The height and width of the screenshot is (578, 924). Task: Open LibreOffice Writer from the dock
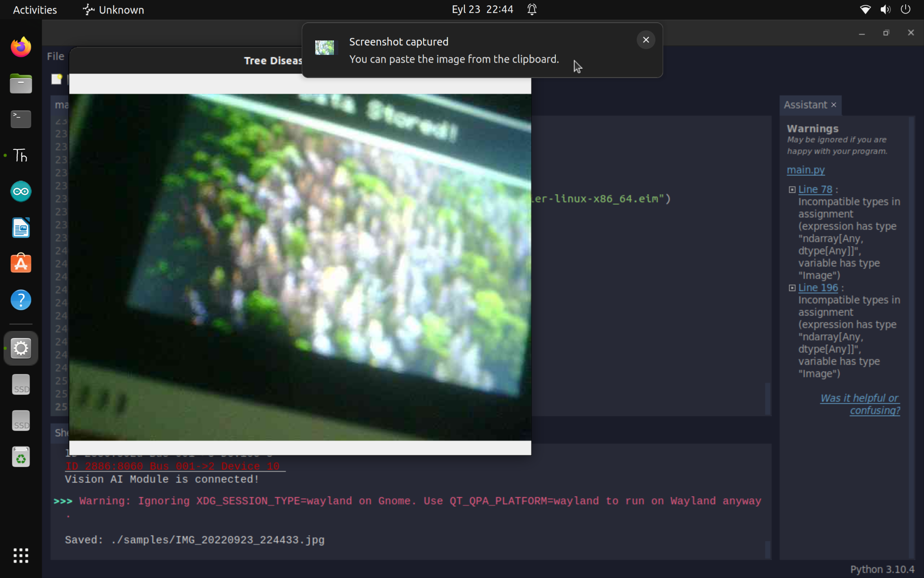click(x=21, y=227)
